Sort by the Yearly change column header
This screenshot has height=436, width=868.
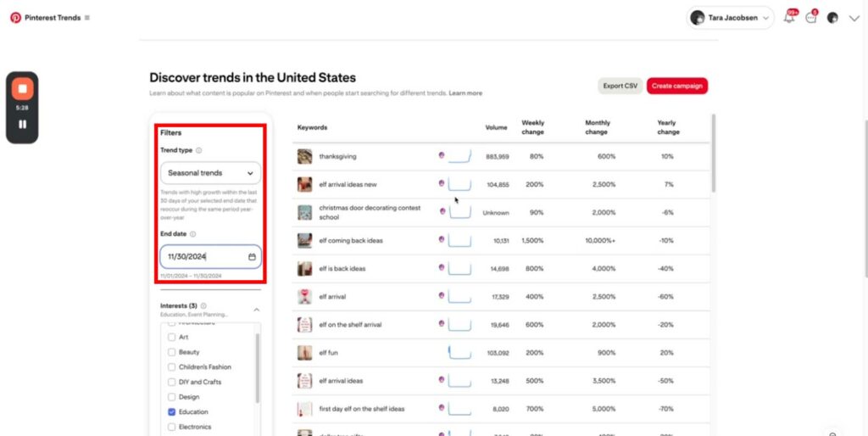coord(668,127)
